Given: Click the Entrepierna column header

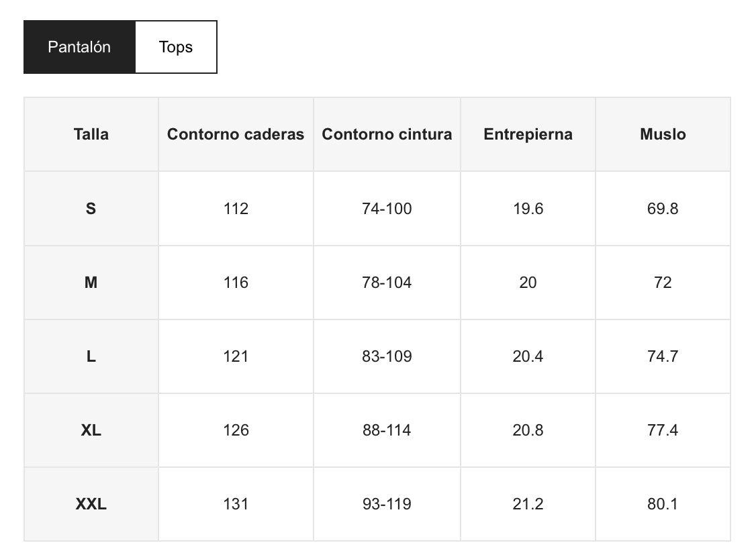Looking at the screenshot, I should (x=528, y=134).
